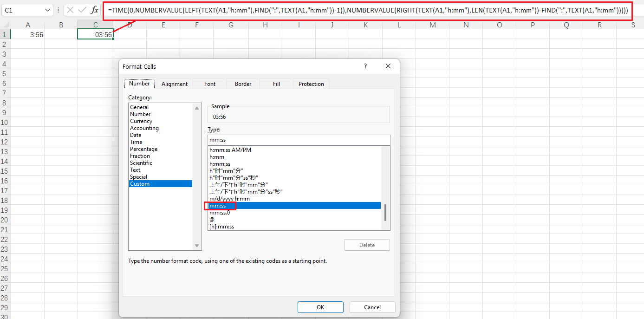Choose the h"时"mm"分"ss"秒" format type
This screenshot has height=319, width=644.
coord(294,178)
